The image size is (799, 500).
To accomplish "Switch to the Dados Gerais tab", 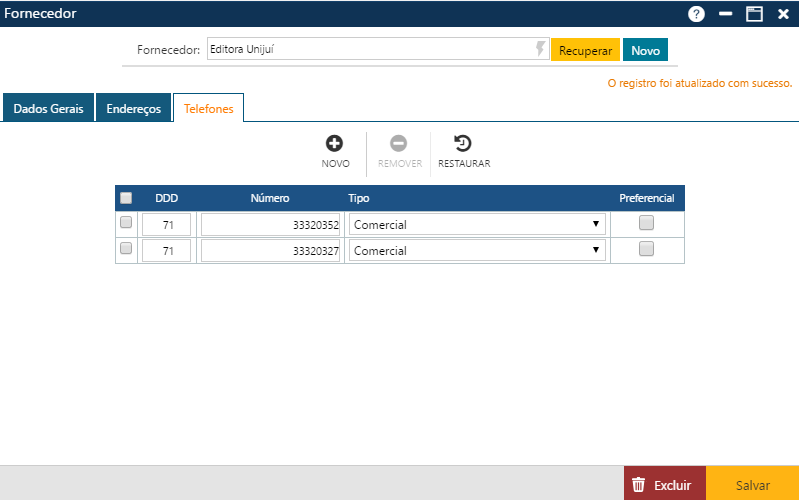I will tap(48, 108).
